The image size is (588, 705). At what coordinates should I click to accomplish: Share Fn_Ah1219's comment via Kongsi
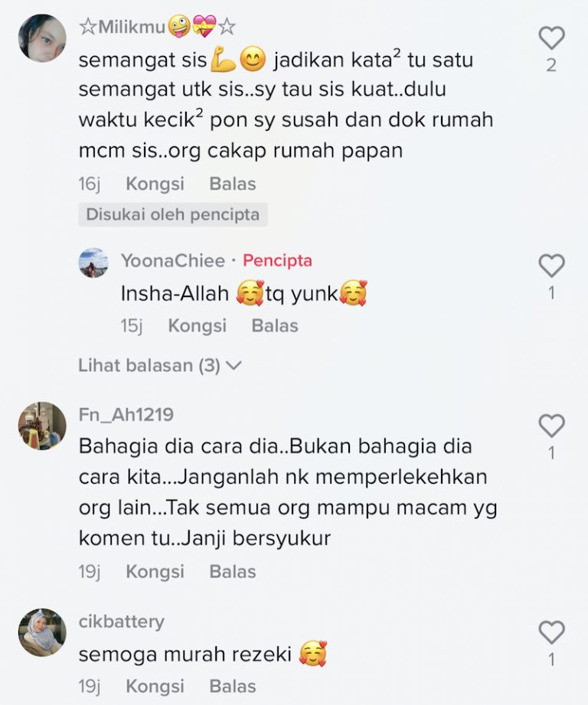coord(155,572)
